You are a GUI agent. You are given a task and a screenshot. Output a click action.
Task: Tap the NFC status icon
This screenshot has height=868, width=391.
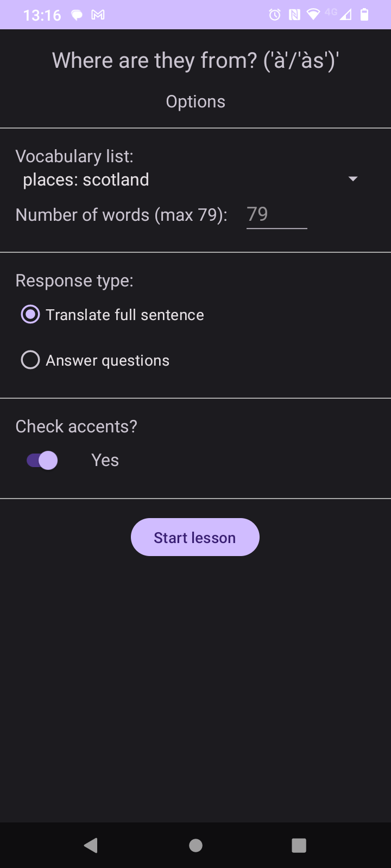point(294,15)
